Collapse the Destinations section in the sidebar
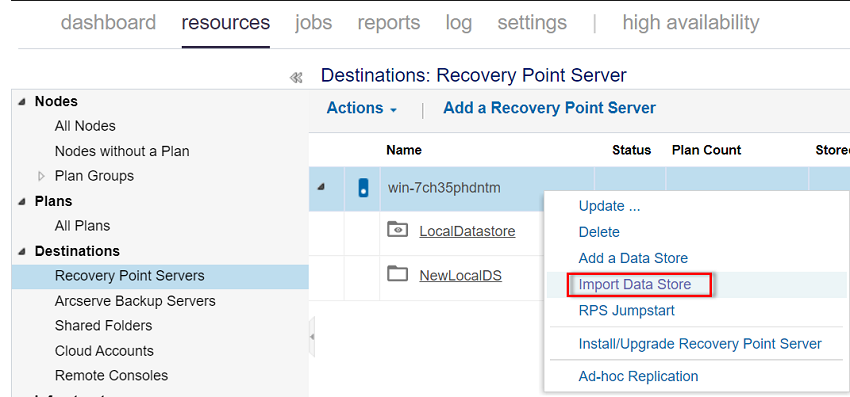Viewport: 850px width, 397px height. pos(22,251)
